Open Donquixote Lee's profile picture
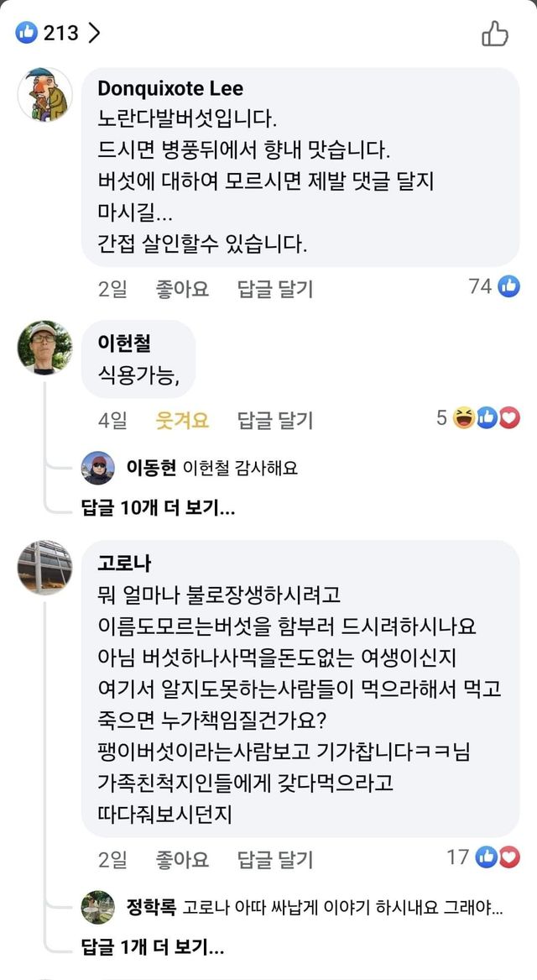The height and width of the screenshot is (980, 537). (44, 94)
